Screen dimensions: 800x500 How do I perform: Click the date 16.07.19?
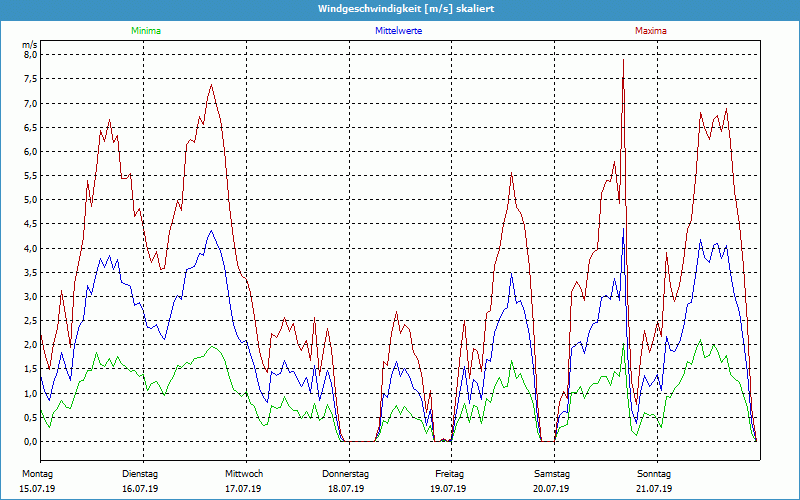140,489
